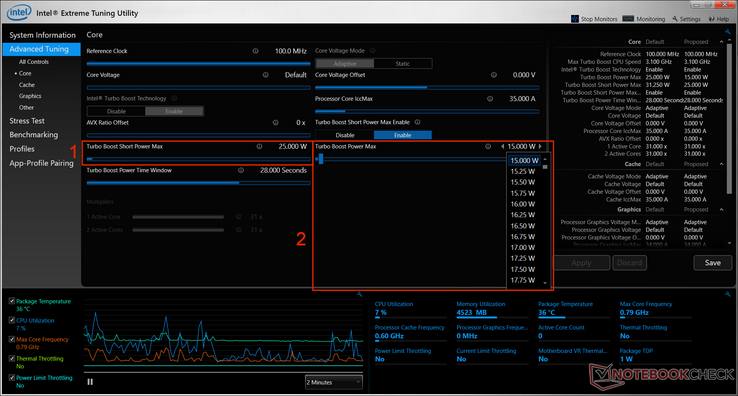Image resolution: width=738 pixels, height=396 pixels.
Task: Select 16.75 W in power dropdown
Action: pyautogui.click(x=522, y=237)
